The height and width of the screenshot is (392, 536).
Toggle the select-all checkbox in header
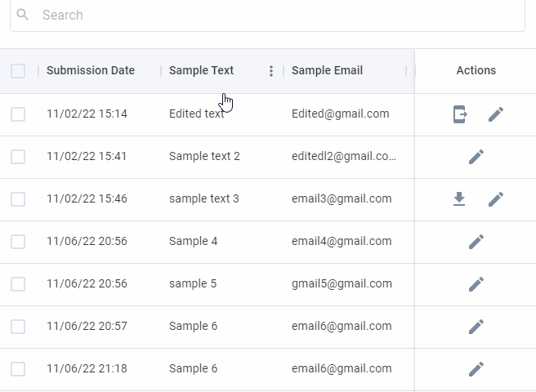(18, 71)
